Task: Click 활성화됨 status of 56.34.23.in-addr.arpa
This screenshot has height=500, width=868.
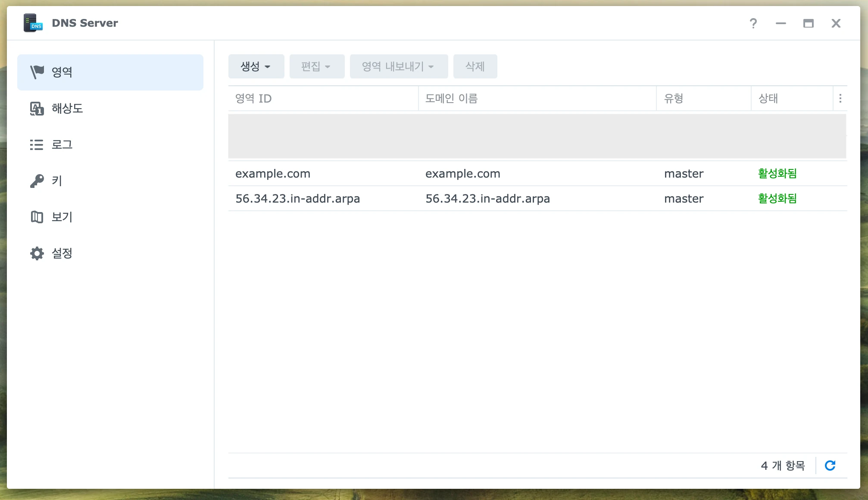Action: 777,199
